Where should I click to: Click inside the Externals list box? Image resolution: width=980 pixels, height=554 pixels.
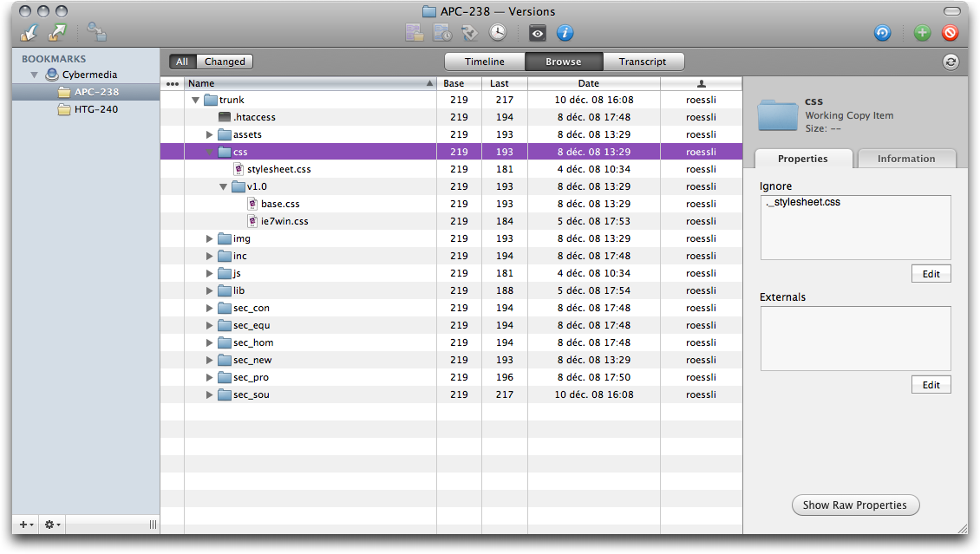(x=856, y=338)
